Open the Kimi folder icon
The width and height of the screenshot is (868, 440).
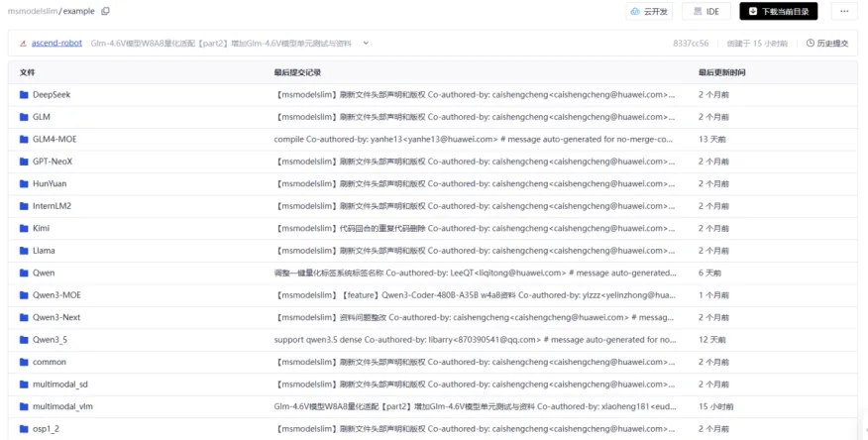click(24, 228)
